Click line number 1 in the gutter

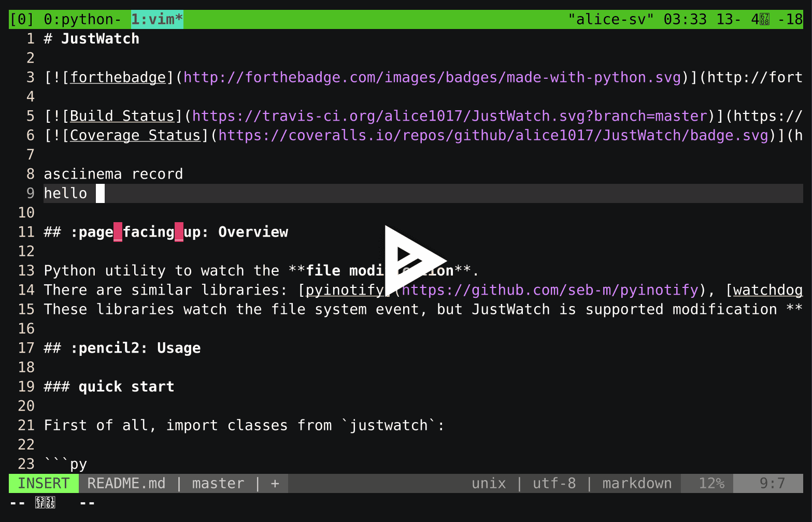[x=31, y=39]
